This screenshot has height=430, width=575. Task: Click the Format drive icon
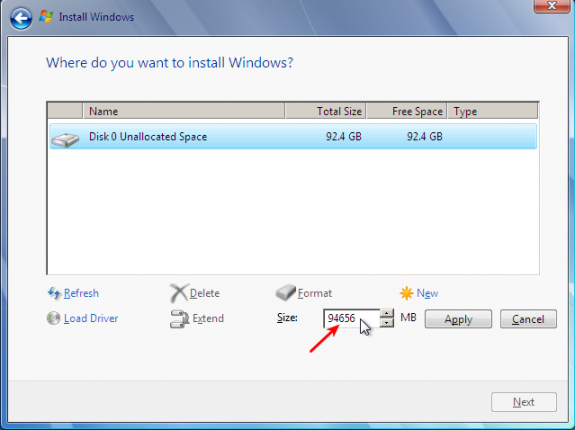coord(286,293)
